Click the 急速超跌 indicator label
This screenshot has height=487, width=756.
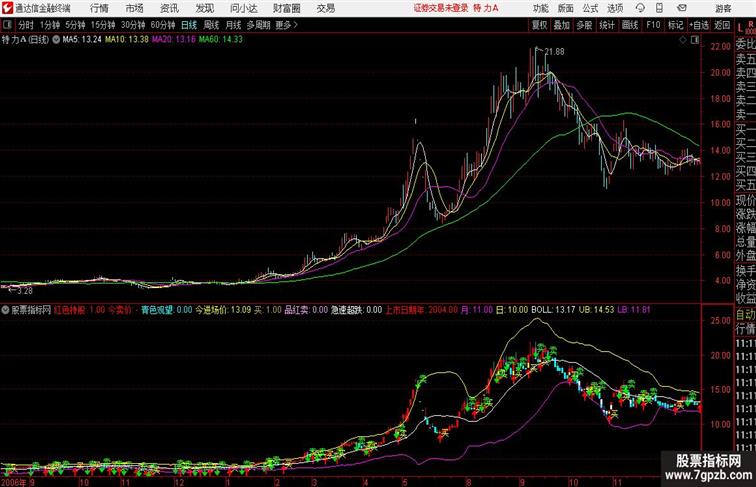click(356, 310)
